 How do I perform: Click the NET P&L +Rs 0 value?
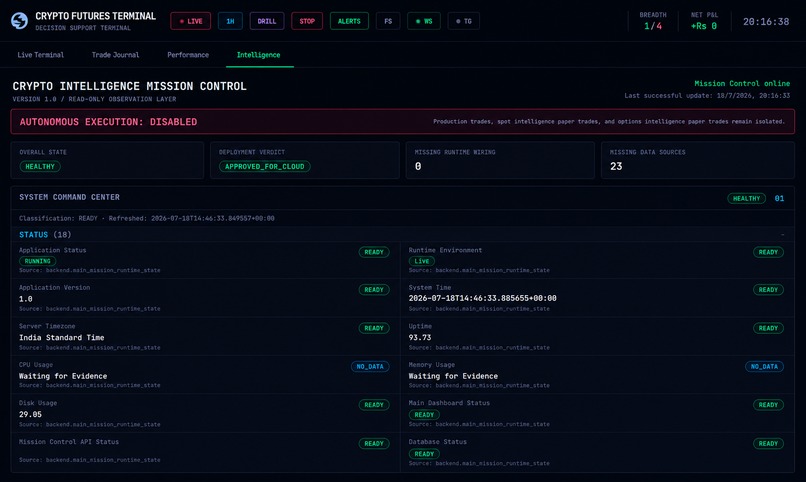[x=704, y=26]
